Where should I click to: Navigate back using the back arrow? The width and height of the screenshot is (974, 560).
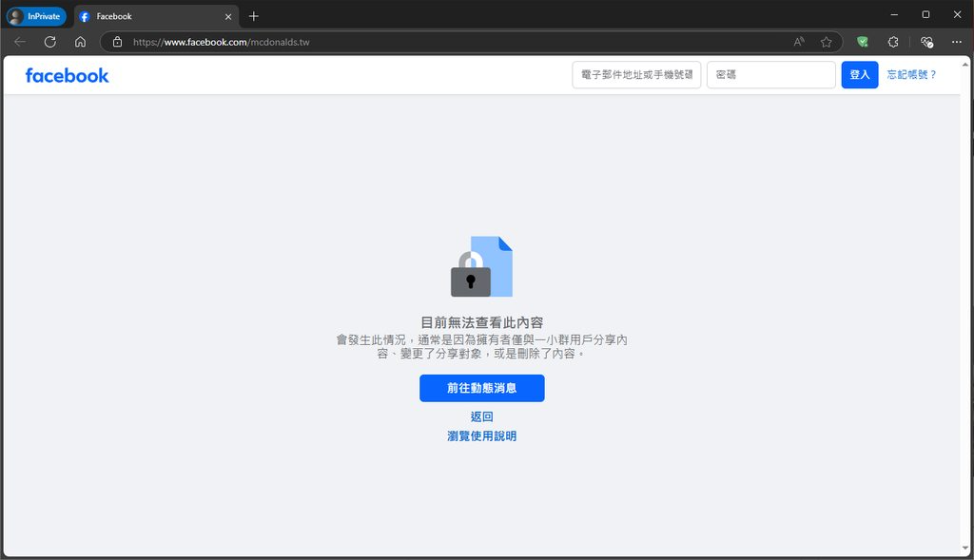pyautogui.click(x=19, y=41)
